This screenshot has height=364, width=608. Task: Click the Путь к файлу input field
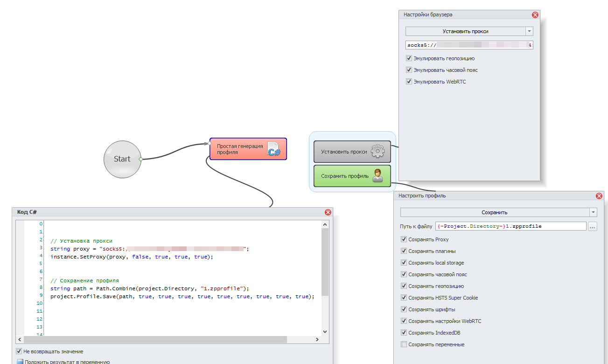tap(510, 226)
